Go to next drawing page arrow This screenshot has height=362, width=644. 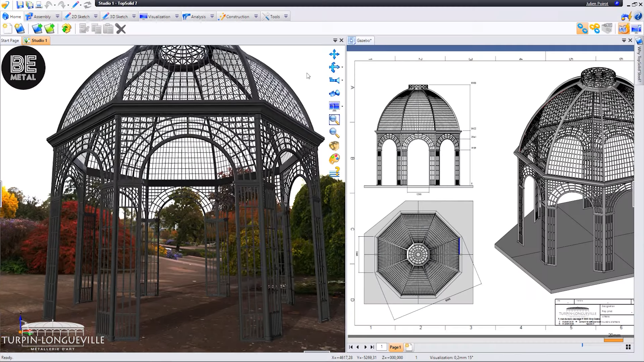[x=365, y=347]
